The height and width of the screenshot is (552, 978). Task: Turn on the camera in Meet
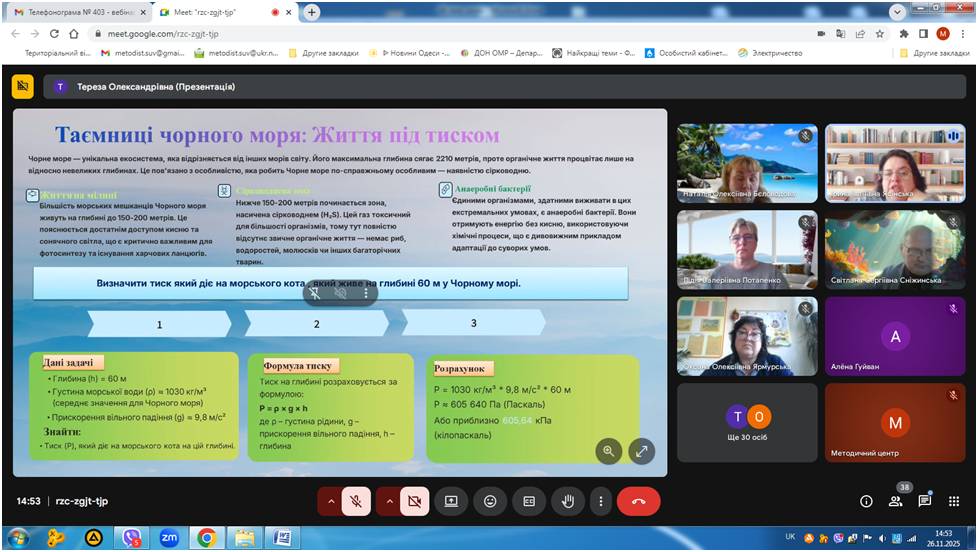point(415,501)
